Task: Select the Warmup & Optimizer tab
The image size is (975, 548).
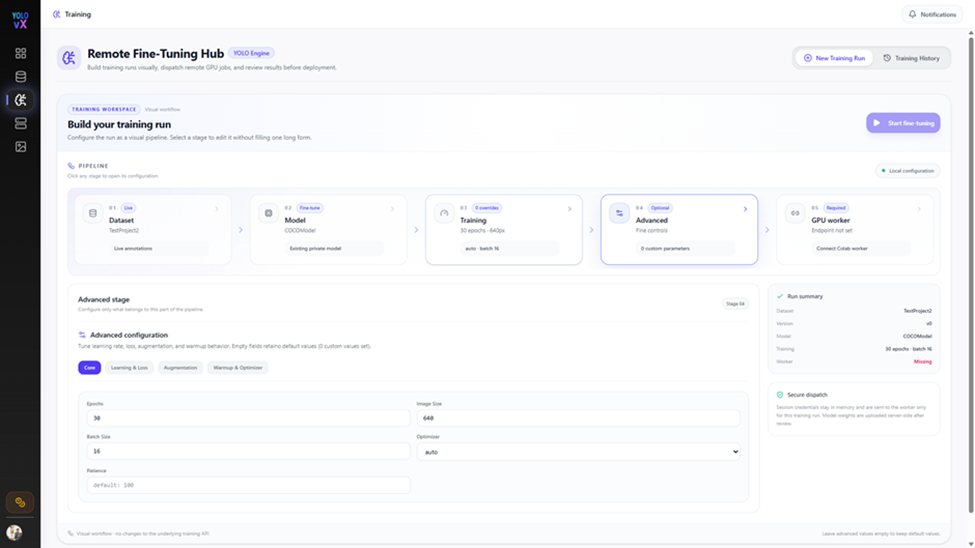Action: pyautogui.click(x=238, y=368)
